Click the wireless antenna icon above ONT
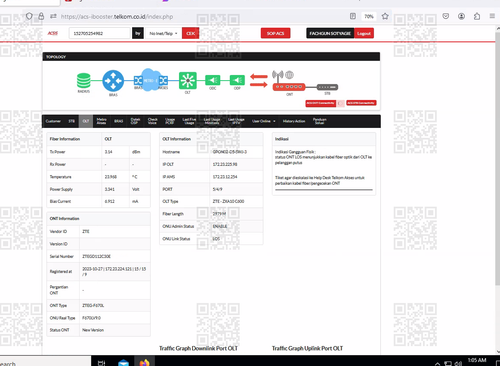Screen dimensions: 500x366 coord(278,76)
